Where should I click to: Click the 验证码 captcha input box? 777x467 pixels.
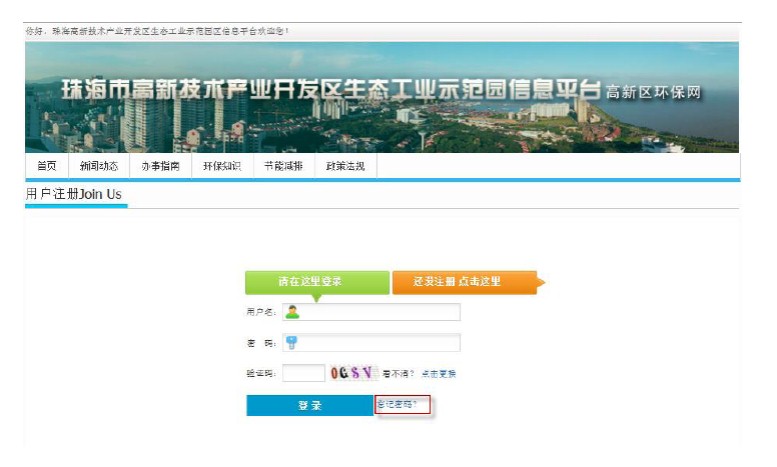click(303, 374)
